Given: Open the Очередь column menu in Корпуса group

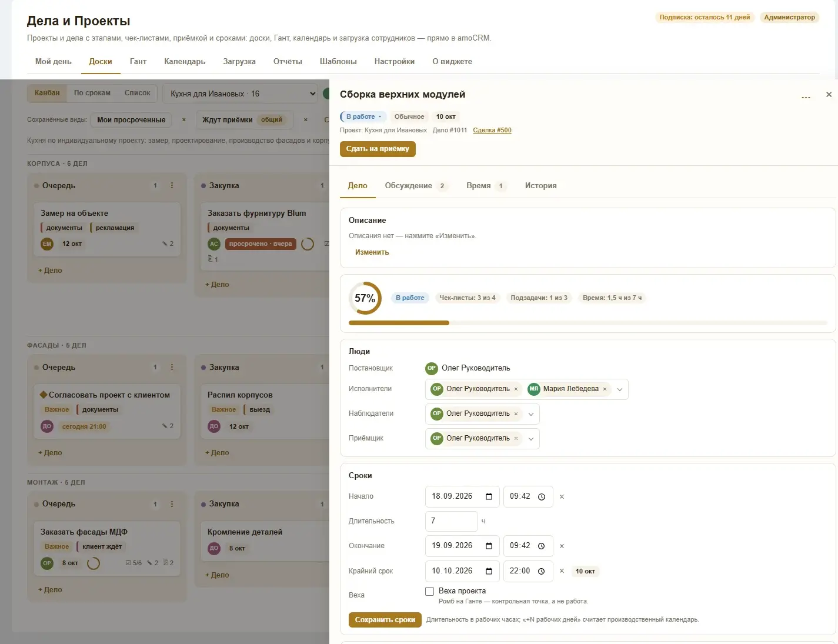Looking at the screenshot, I should point(172,185).
